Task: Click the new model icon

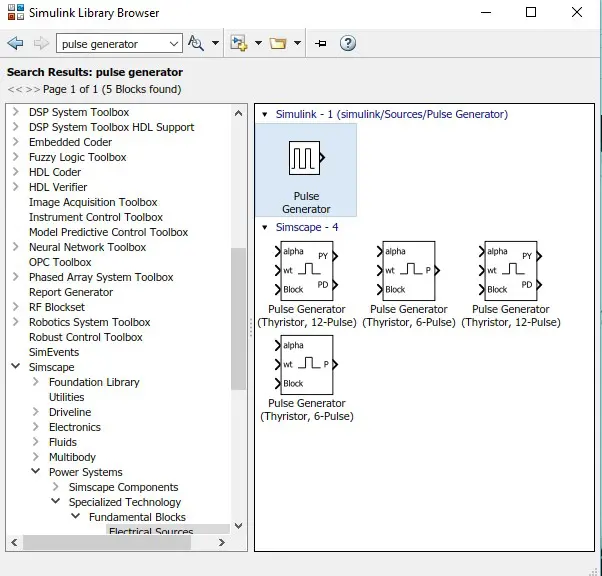Action: [x=238, y=44]
